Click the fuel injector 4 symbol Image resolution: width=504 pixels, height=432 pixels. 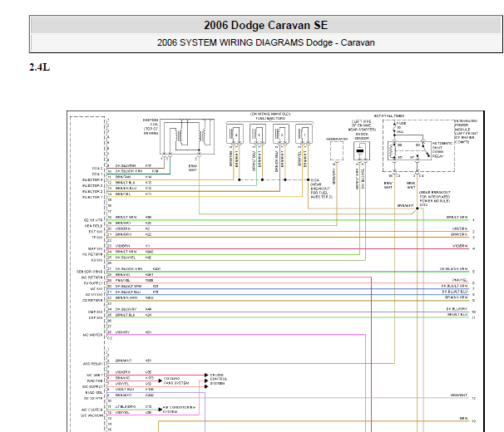[x=235, y=135]
